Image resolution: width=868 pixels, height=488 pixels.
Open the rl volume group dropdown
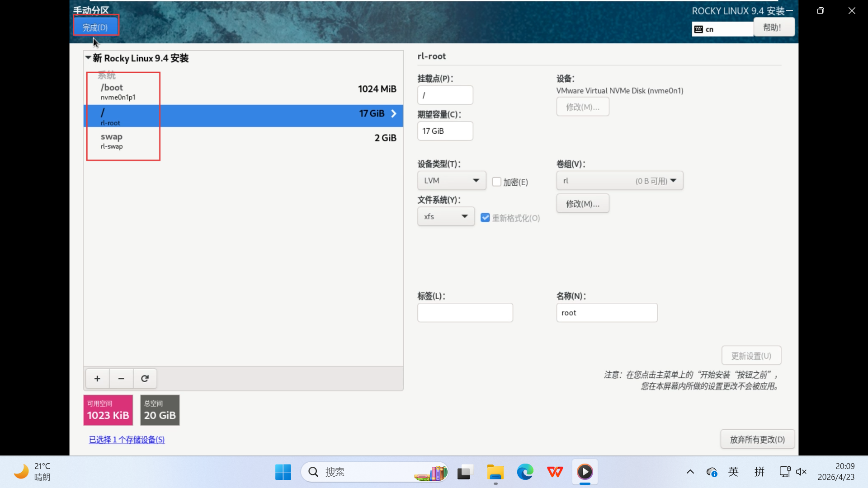tap(619, 181)
